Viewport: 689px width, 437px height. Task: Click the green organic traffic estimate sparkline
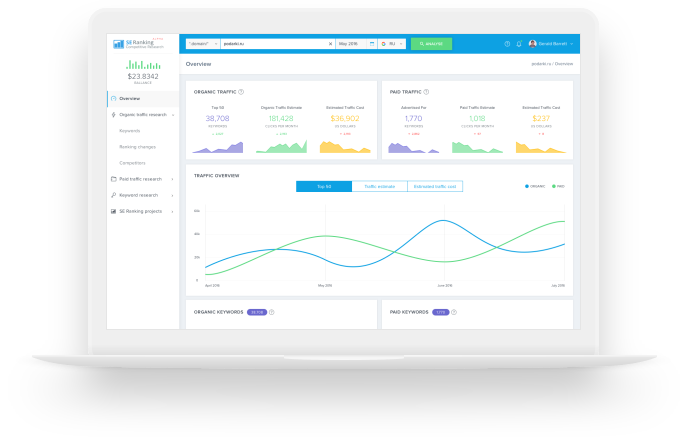pyautogui.click(x=281, y=147)
